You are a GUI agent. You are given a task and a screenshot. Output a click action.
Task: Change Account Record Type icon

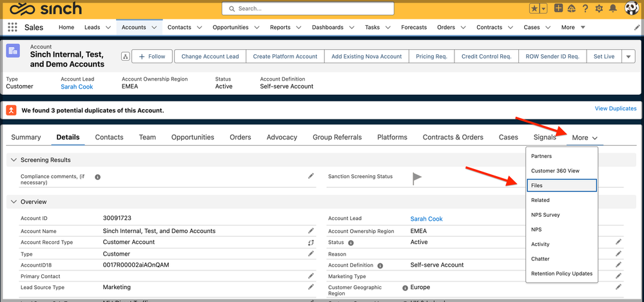point(311,243)
